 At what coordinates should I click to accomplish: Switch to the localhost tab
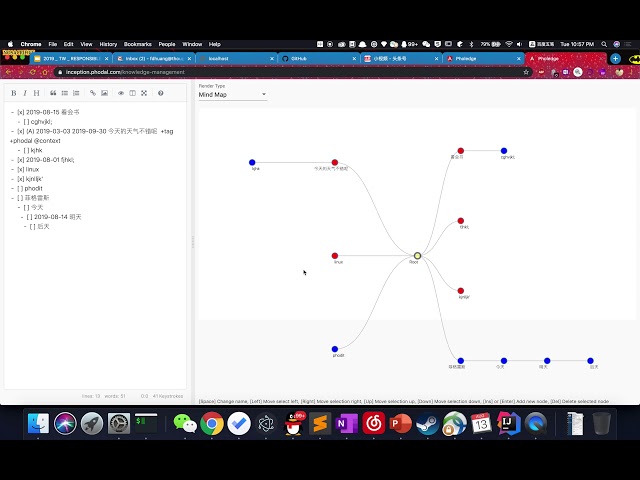(x=237, y=59)
